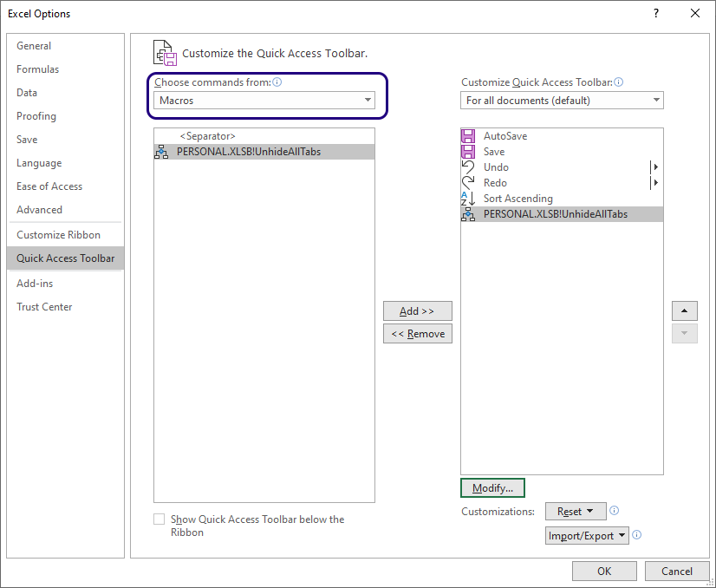Click info icon next to Choose commands from
The width and height of the screenshot is (716, 588).
coord(277,82)
